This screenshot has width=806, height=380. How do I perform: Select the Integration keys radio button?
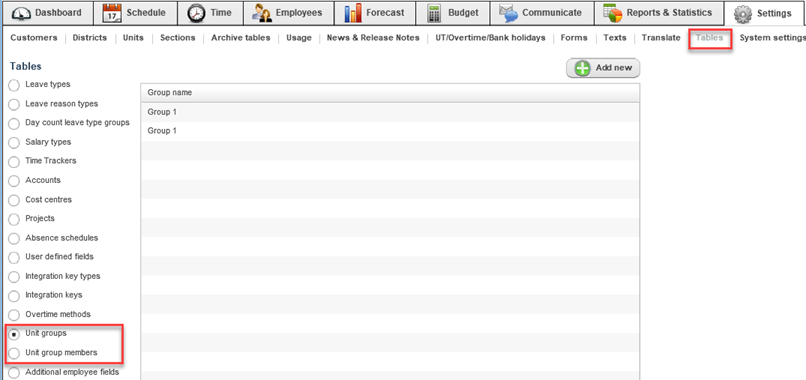point(14,296)
